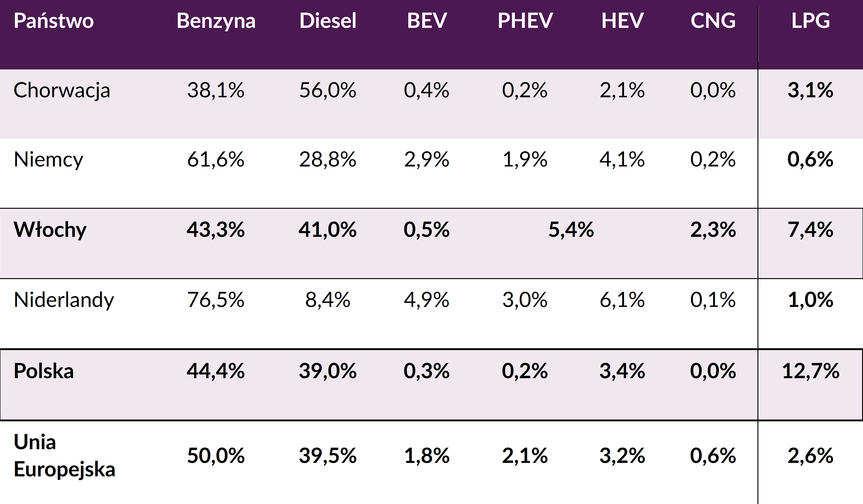The height and width of the screenshot is (504, 863).
Task: Click the Chorwacja row label
Action: [62, 91]
